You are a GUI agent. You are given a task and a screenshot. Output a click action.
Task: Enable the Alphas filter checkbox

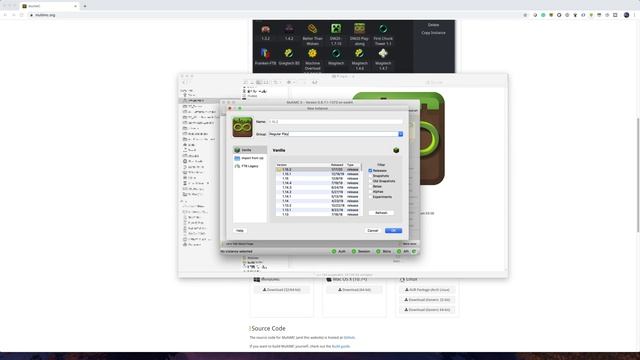tap(370, 191)
